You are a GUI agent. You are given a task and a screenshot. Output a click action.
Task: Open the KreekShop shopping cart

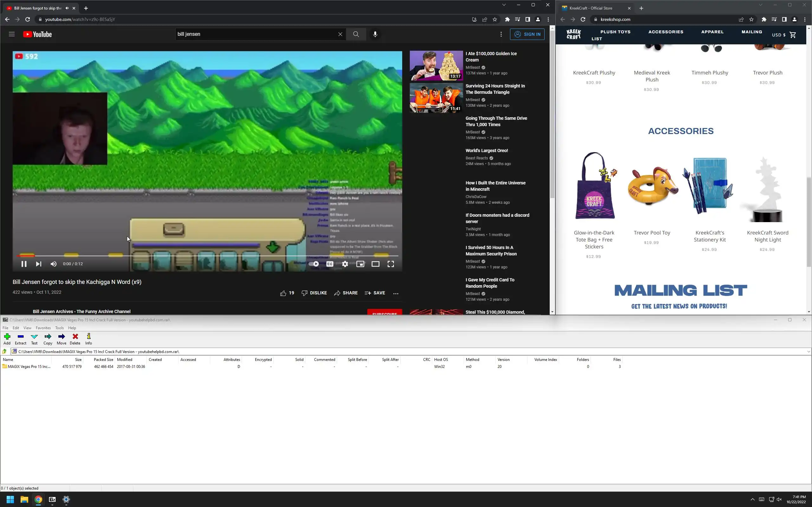click(x=793, y=35)
